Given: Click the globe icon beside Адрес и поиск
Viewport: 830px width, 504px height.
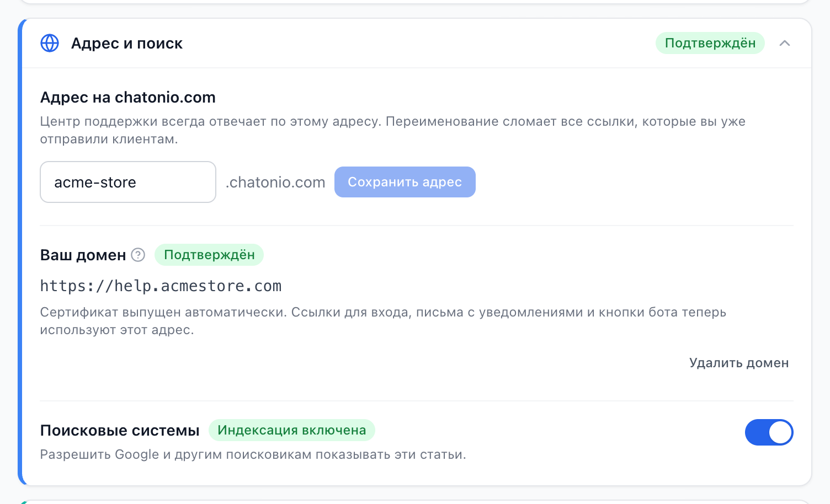Looking at the screenshot, I should (x=50, y=43).
